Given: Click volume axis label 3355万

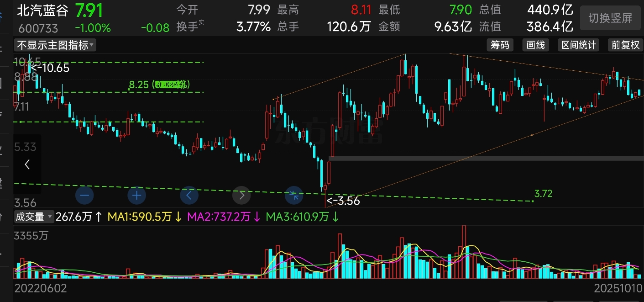Looking at the screenshot, I should [31, 236].
